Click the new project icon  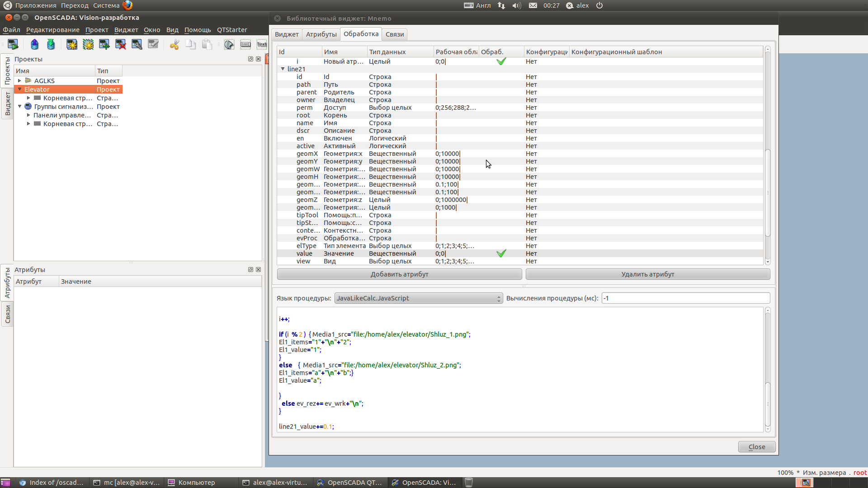[x=71, y=44]
